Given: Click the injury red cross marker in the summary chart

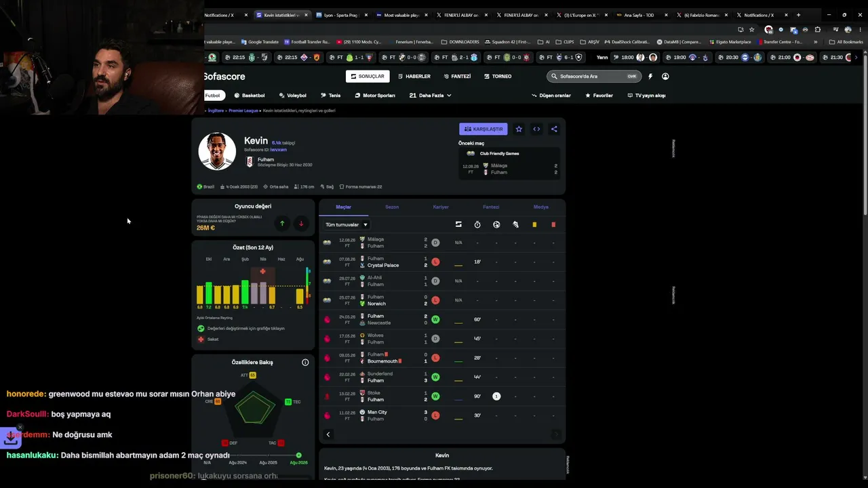Looking at the screenshot, I should pos(262,272).
